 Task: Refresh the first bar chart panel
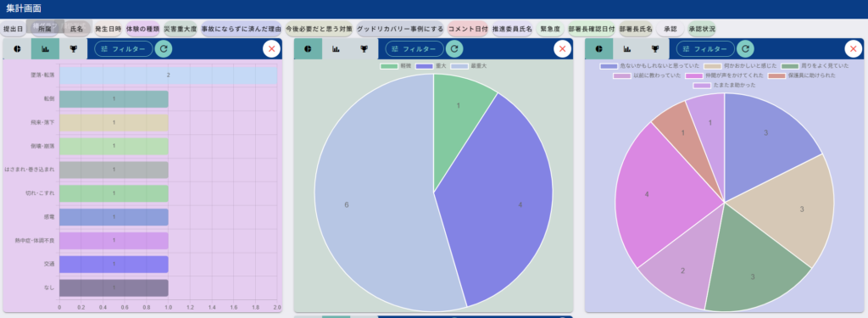coord(164,48)
